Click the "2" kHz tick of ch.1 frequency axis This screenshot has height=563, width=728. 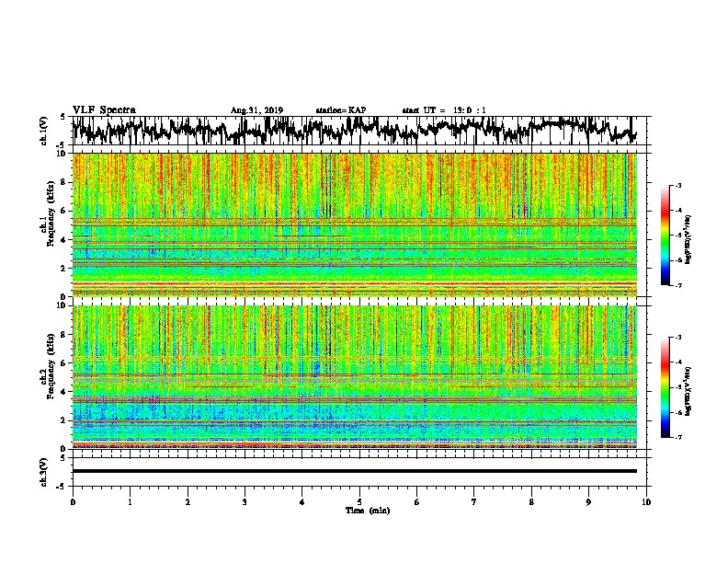[65, 268]
